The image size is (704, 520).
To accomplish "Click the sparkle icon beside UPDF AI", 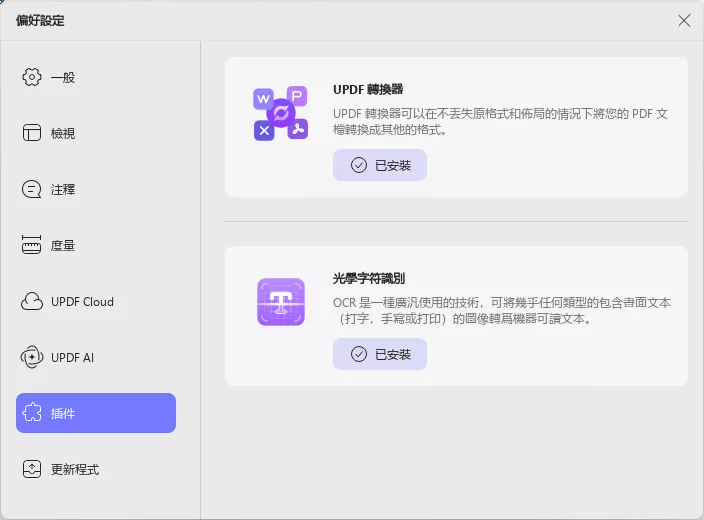I will (x=32, y=357).
